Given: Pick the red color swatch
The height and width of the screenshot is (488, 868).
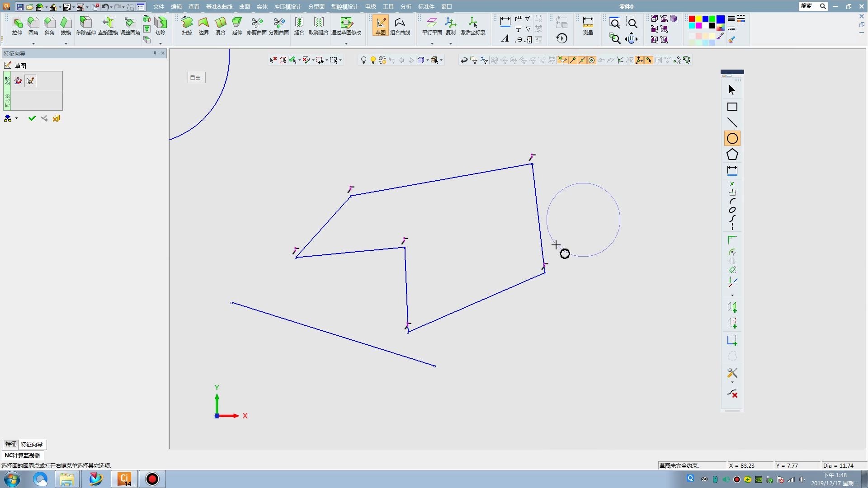Looking at the screenshot, I should (x=691, y=19).
